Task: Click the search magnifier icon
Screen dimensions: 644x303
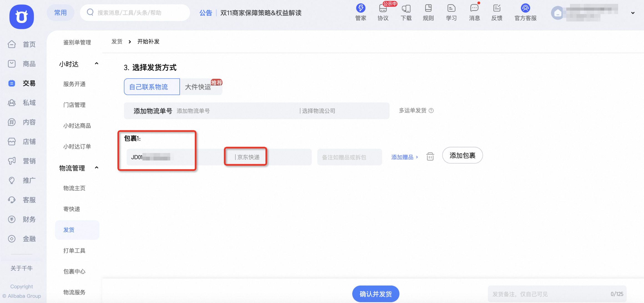Action: (x=90, y=12)
